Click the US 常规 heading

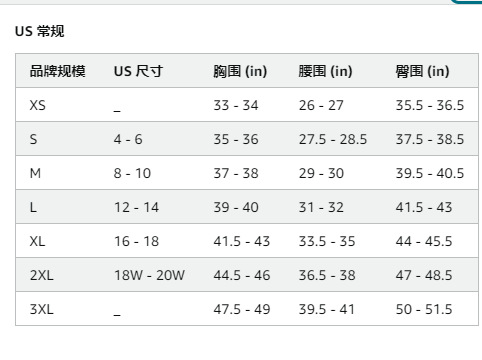point(39,31)
